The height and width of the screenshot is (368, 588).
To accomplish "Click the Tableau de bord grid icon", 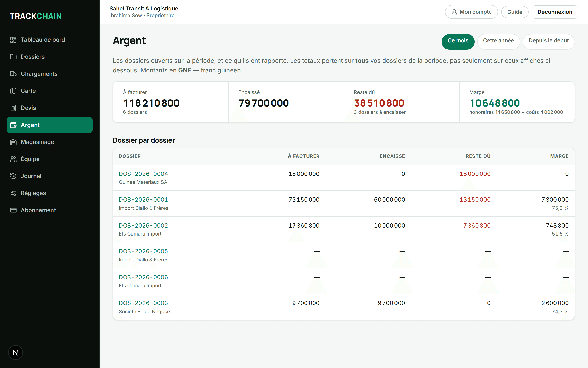I will pos(13,40).
